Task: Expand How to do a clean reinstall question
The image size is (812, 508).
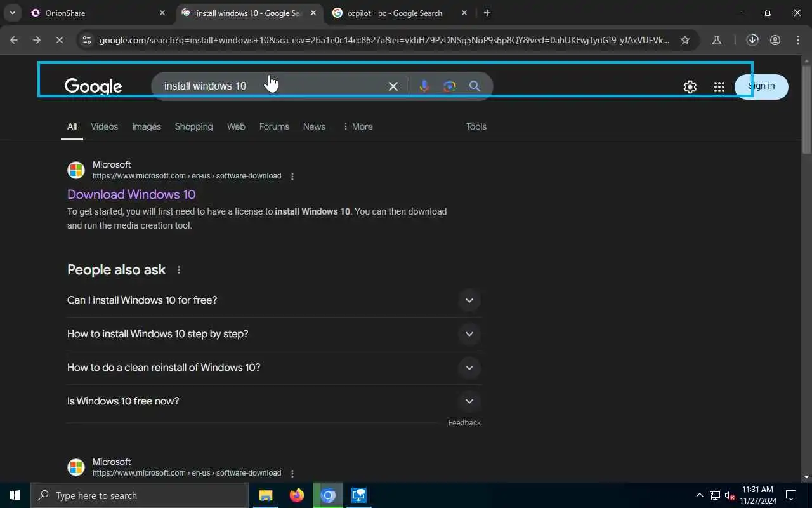Action: 274,368
